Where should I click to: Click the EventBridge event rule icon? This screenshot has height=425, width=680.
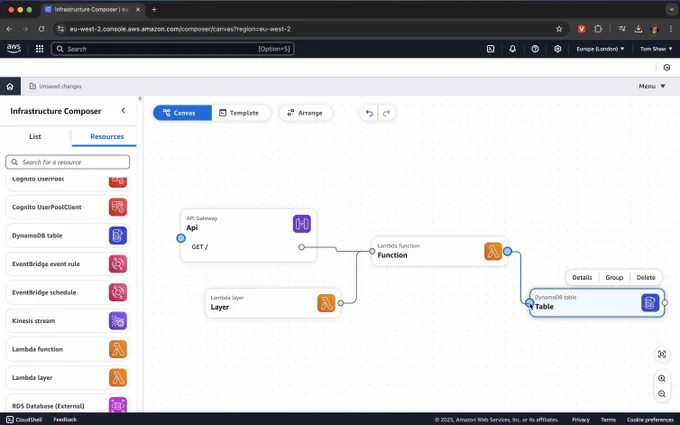(118, 264)
